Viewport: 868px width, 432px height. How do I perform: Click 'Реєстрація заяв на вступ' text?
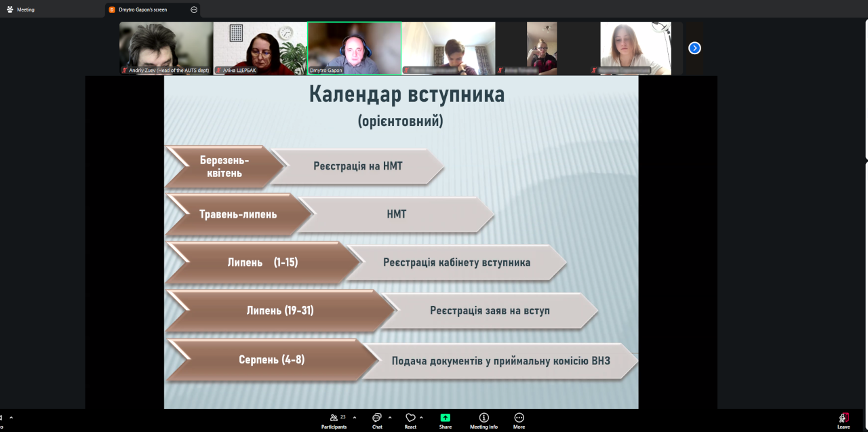490,311
